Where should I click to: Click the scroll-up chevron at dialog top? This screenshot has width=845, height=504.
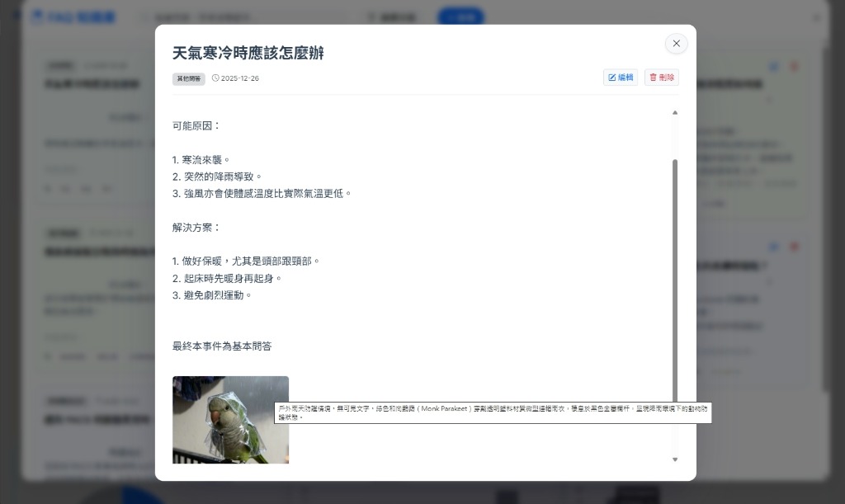click(675, 112)
